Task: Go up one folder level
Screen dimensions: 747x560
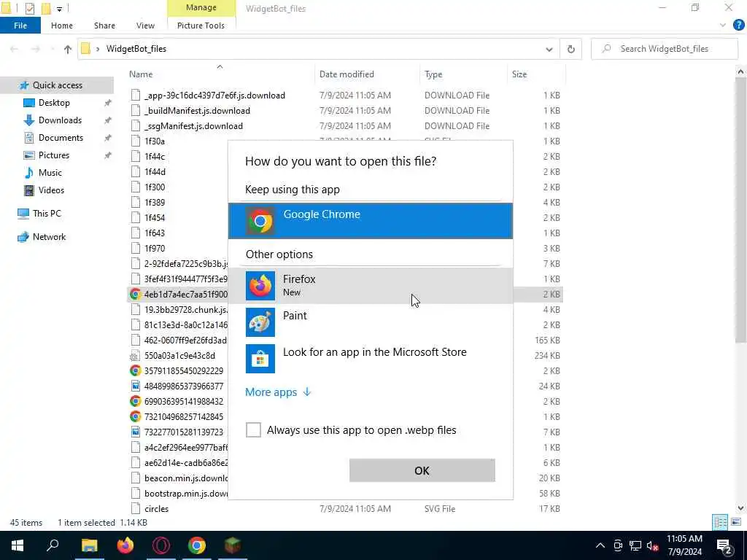Action: tap(68, 49)
